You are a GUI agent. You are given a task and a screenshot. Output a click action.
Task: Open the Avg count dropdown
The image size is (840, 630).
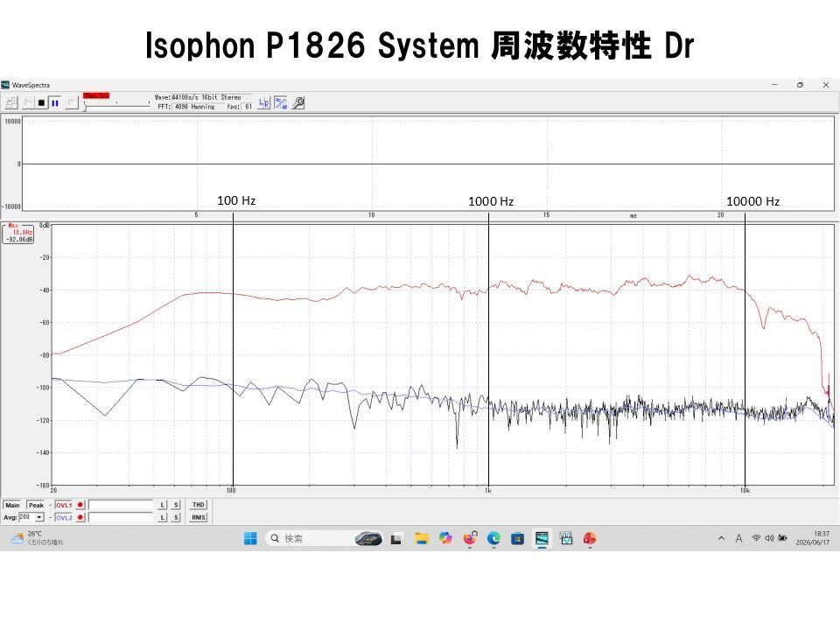click(x=39, y=517)
